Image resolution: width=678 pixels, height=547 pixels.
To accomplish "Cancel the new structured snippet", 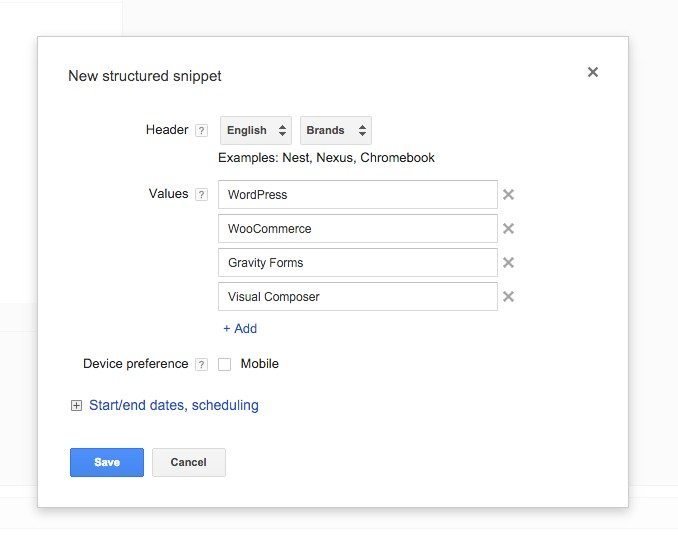I will coord(189,462).
